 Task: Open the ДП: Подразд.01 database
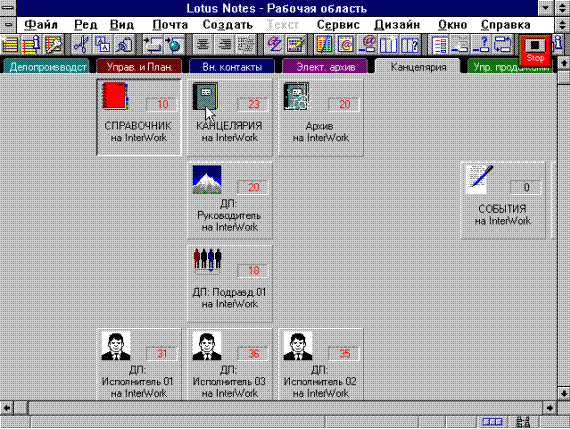(x=229, y=284)
